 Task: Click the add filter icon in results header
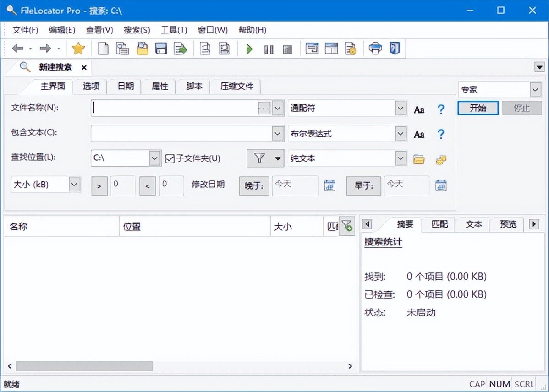347,226
